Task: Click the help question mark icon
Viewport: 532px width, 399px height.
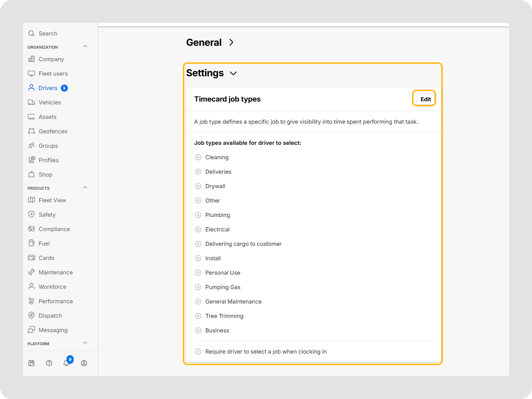Action: click(x=49, y=363)
